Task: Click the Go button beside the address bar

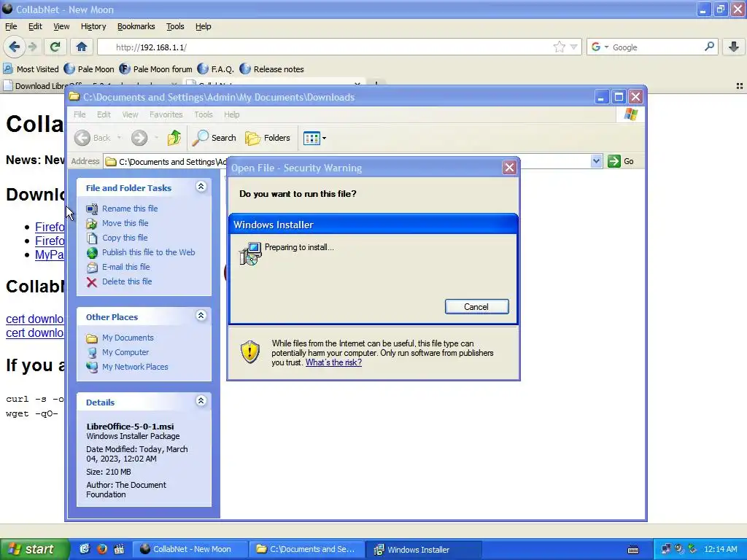Action: pyautogui.click(x=621, y=161)
